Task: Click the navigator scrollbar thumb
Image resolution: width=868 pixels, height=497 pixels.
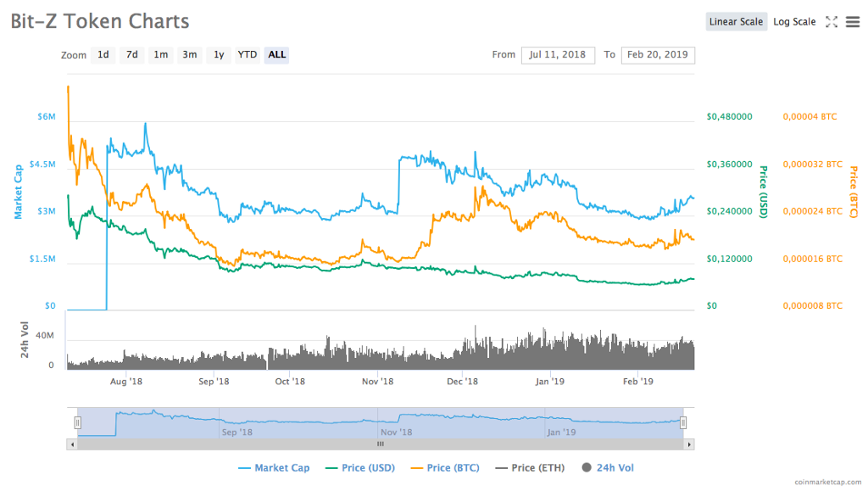Action: point(381,444)
